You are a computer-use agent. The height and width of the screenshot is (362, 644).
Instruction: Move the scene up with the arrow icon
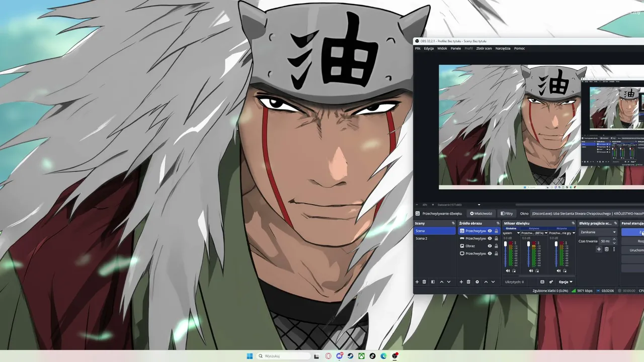[x=442, y=282]
